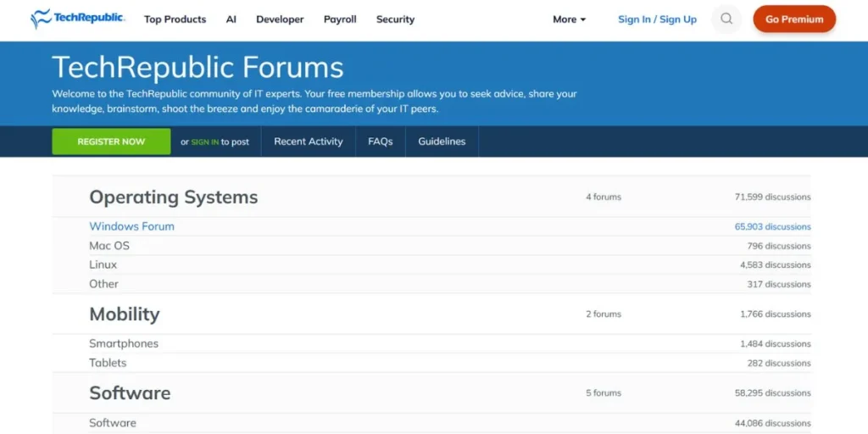Go to the Developer section

click(280, 19)
